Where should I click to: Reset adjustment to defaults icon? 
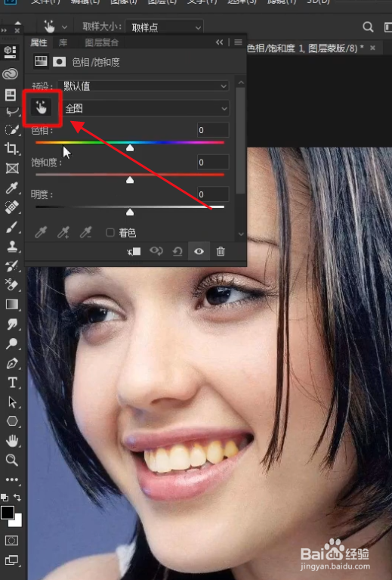[x=177, y=252]
